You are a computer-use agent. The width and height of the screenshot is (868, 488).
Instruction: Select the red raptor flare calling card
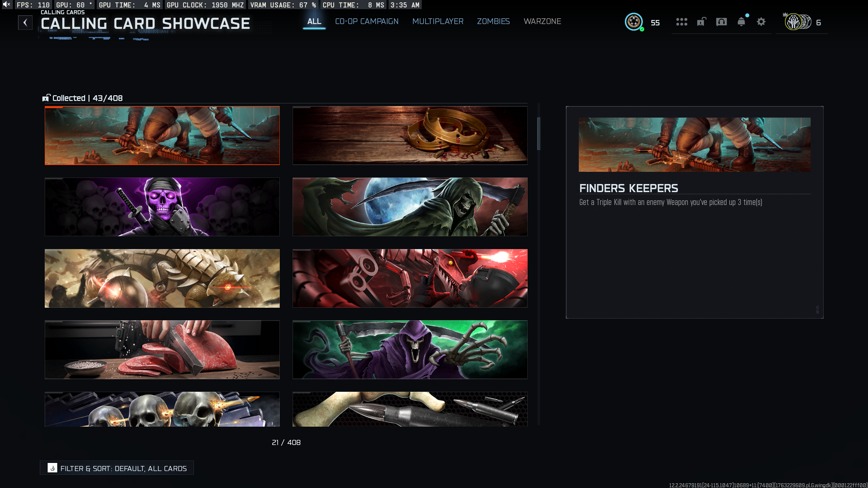(x=410, y=278)
